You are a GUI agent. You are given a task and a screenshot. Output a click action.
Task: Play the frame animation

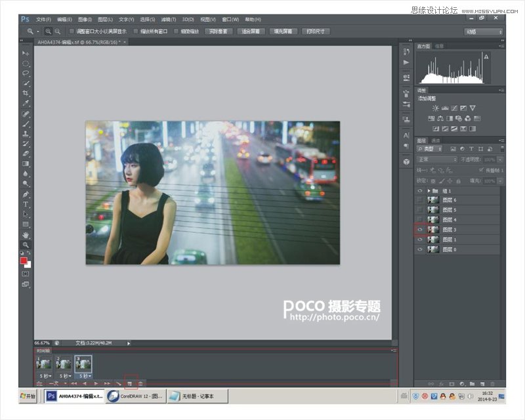96,383
